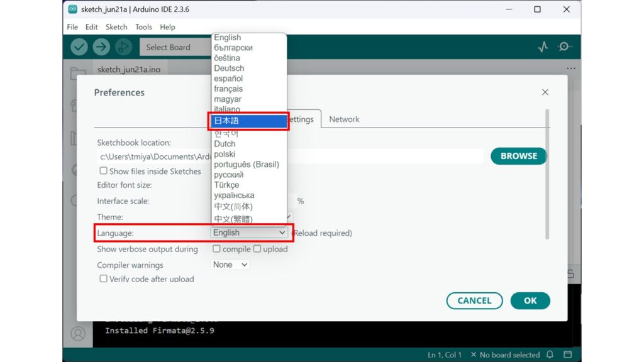
Task: Select українська in the language list
Action: click(x=248, y=195)
